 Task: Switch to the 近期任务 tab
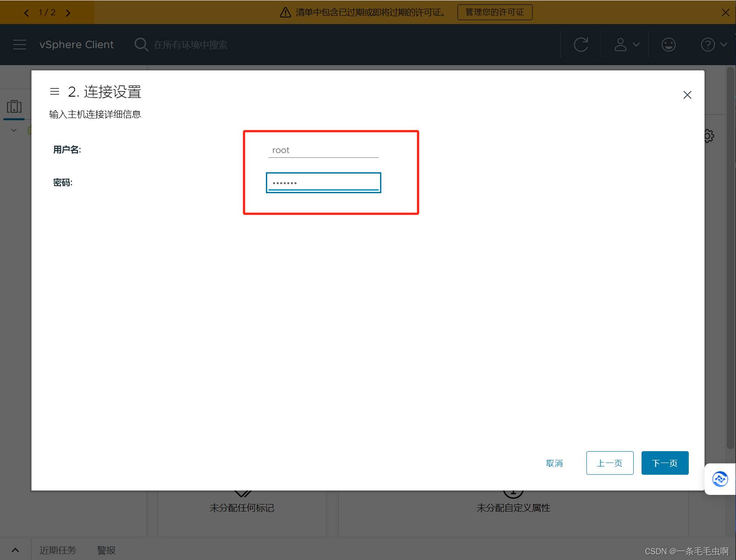58,550
